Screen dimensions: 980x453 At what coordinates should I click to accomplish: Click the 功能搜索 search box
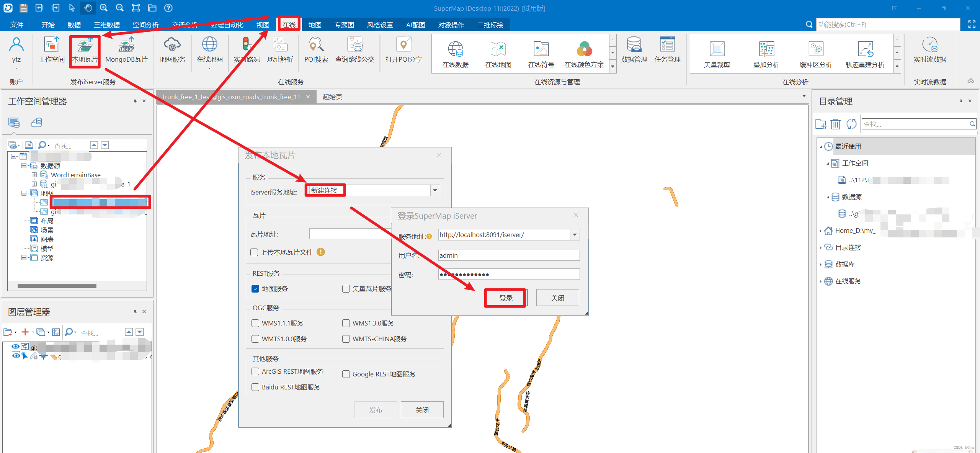(x=887, y=25)
